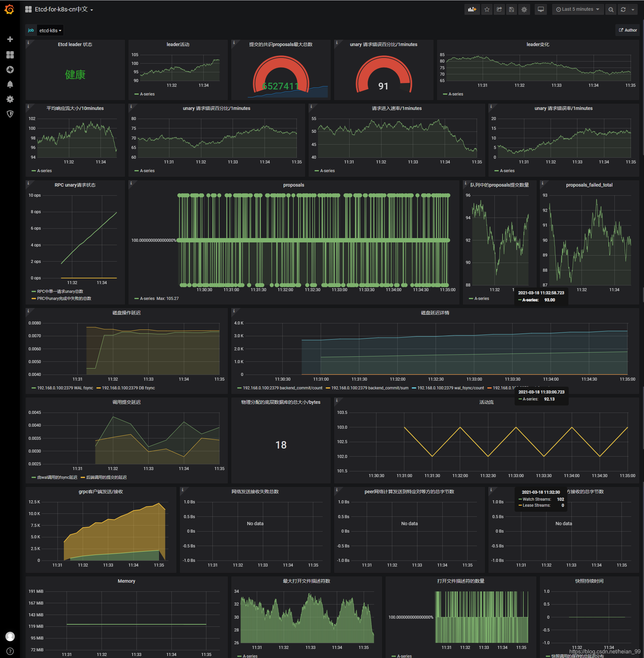Click the 磁盘延迟详情 panel title

pos(435,313)
